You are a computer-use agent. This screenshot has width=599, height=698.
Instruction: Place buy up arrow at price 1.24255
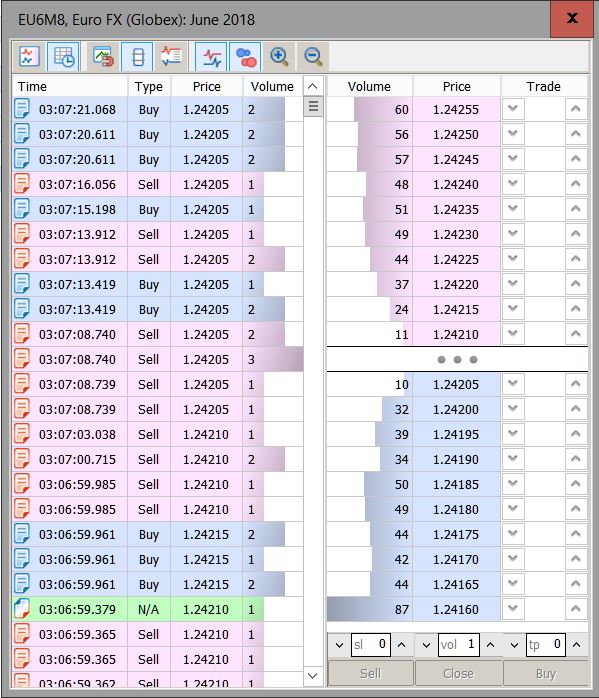pyautogui.click(x=576, y=109)
